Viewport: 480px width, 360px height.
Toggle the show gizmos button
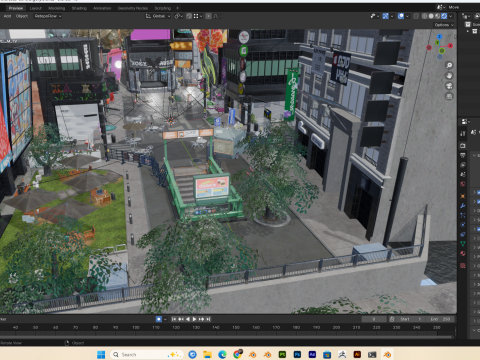coord(386,16)
